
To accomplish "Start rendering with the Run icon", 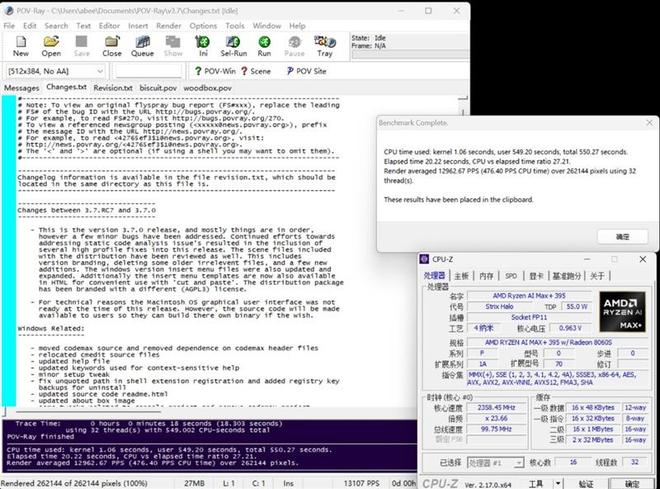I will tap(264, 46).
